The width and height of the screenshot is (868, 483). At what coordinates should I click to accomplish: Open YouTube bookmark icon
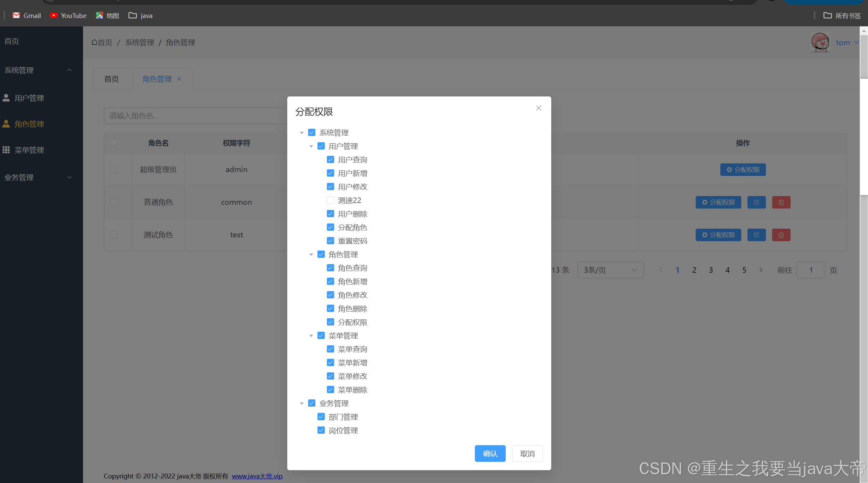[x=53, y=15]
